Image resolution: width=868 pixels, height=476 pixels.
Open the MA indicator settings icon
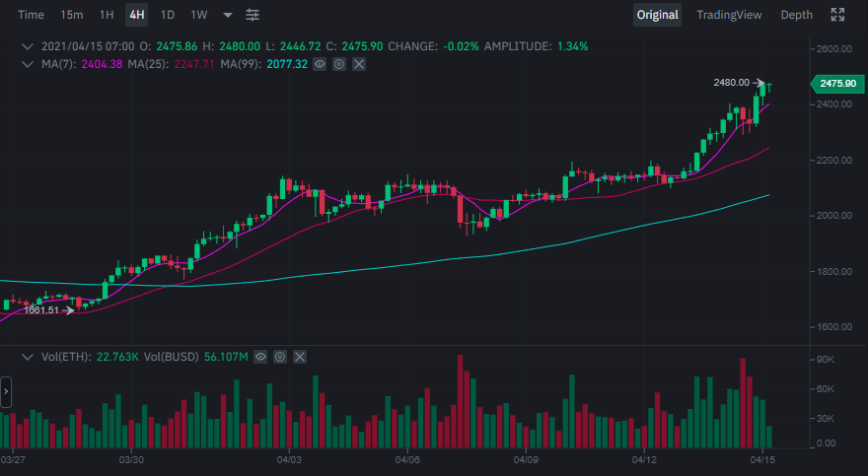point(339,64)
